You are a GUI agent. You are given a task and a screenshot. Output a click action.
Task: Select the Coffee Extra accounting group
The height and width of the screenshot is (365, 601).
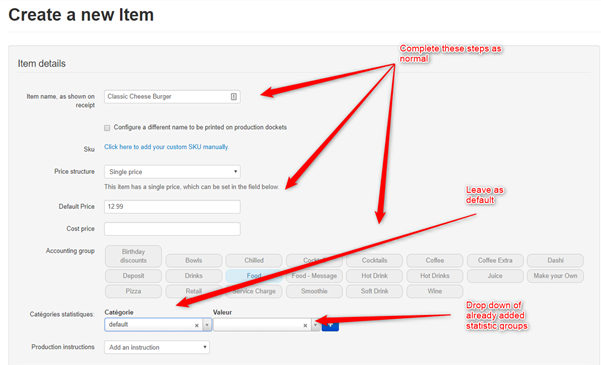pos(495,260)
